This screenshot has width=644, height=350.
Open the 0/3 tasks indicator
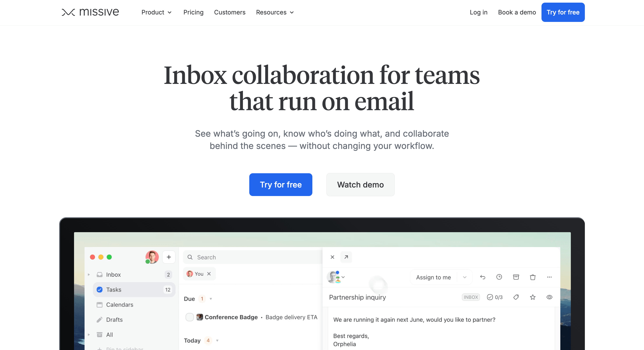pos(495,297)
